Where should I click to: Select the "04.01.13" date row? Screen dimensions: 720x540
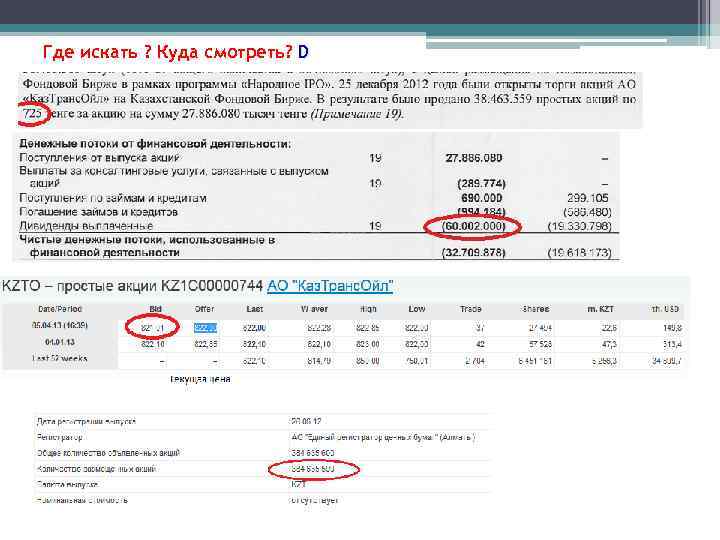pos(60,343)
